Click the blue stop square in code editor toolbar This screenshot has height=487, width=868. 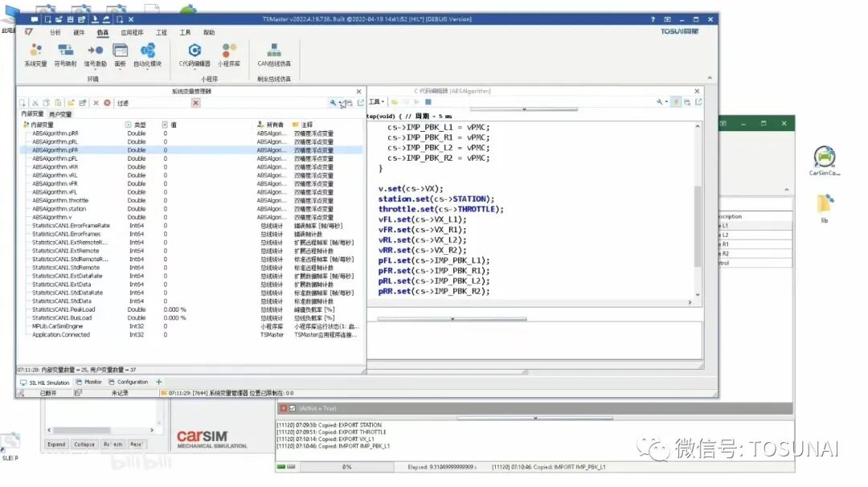tap(428, 102)
